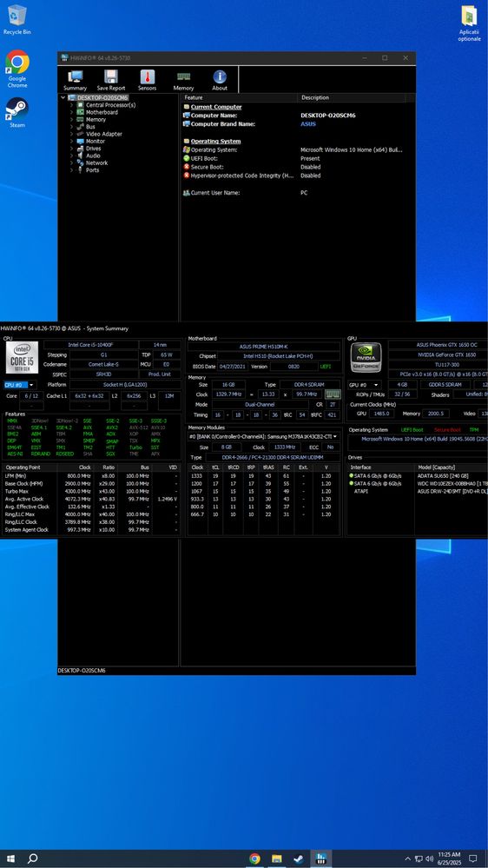Open the Aplicatii optionale desktop folder

[469, 23]
